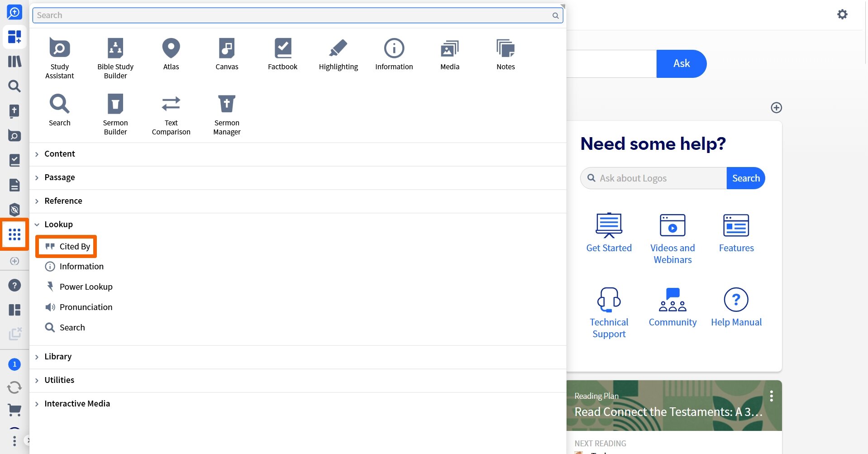
Task: Click Search button in help card
Action: pos(745,178)
